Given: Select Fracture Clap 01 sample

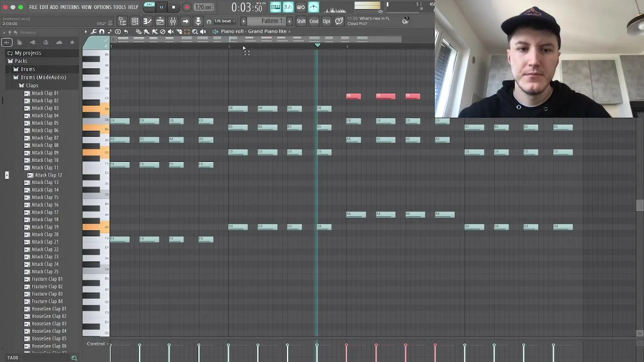Looking at the screenshot, I should [x=47, y=279].
